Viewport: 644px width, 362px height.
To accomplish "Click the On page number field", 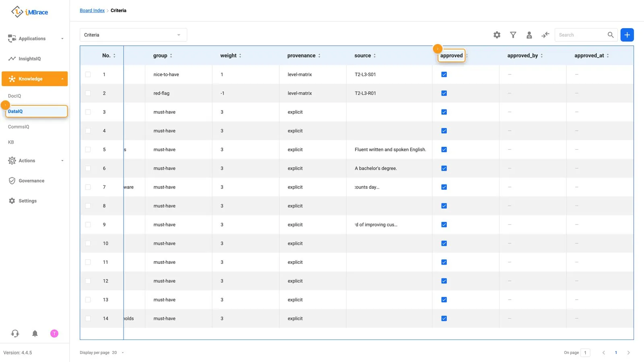I will (585, 353).
